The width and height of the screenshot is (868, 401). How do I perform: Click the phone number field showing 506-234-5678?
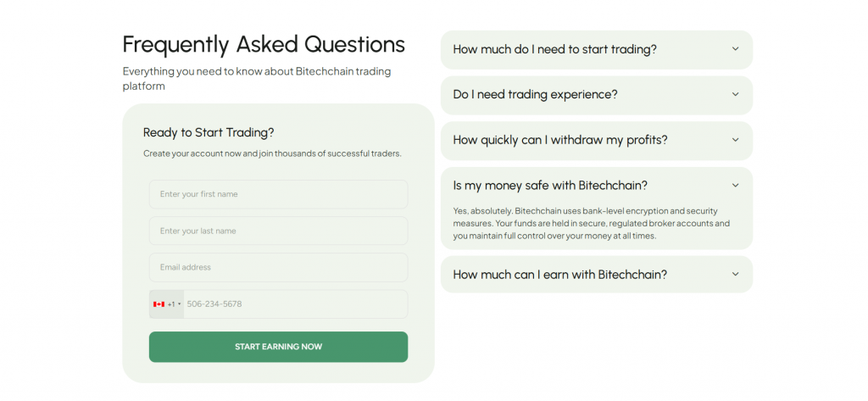294,304
